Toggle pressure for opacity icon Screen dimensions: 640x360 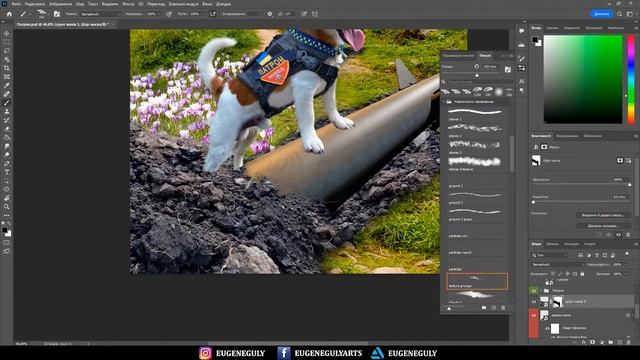[x=169, y=14]
